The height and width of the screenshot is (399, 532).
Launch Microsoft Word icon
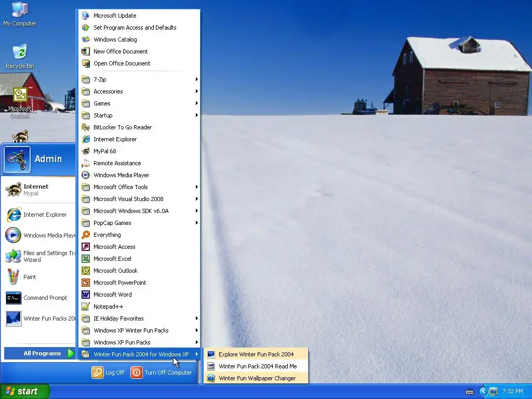tap(86, 295)
